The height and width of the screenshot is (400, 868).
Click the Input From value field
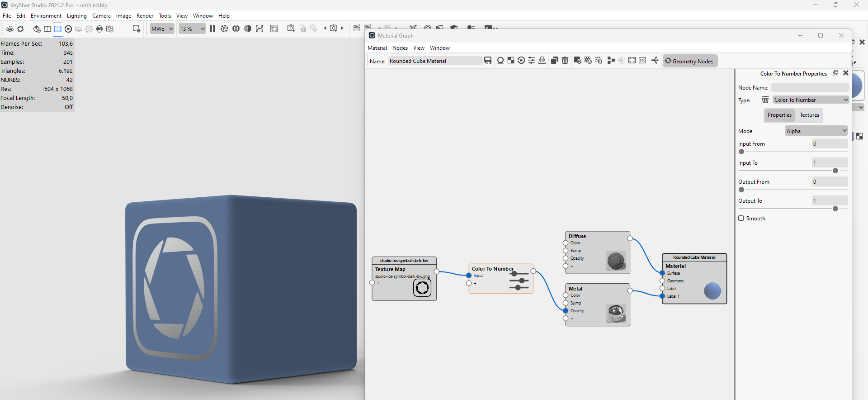tap(830, 144)
